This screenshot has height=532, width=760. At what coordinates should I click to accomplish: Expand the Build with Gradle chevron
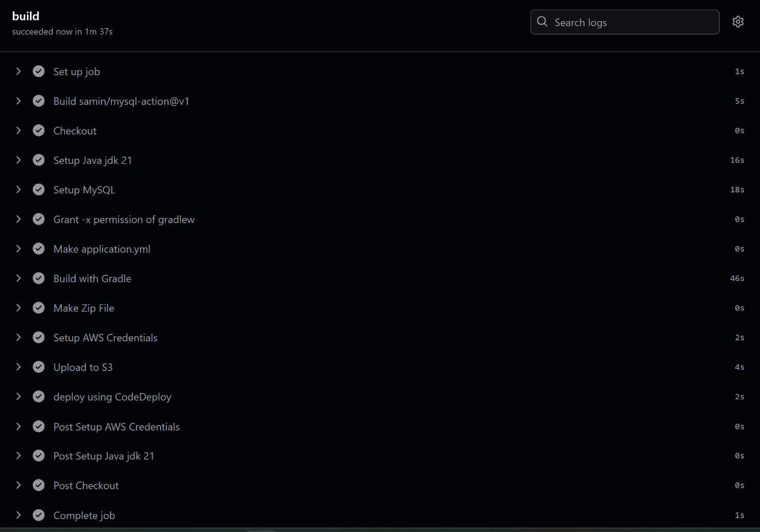point(19,278)
